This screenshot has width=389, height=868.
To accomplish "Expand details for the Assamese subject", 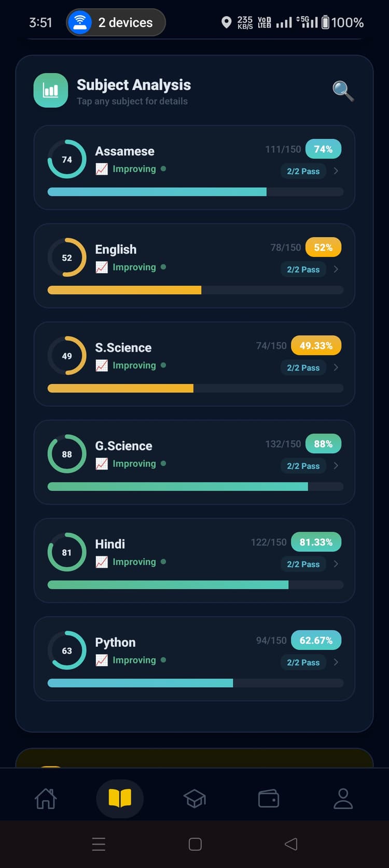I will click(x=336, y=171).
